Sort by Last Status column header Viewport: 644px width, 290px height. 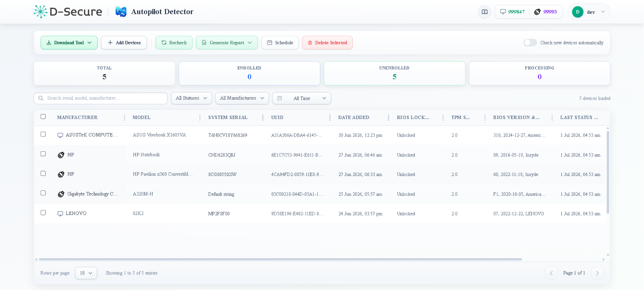pyautogui.click(x=579, y=117)
